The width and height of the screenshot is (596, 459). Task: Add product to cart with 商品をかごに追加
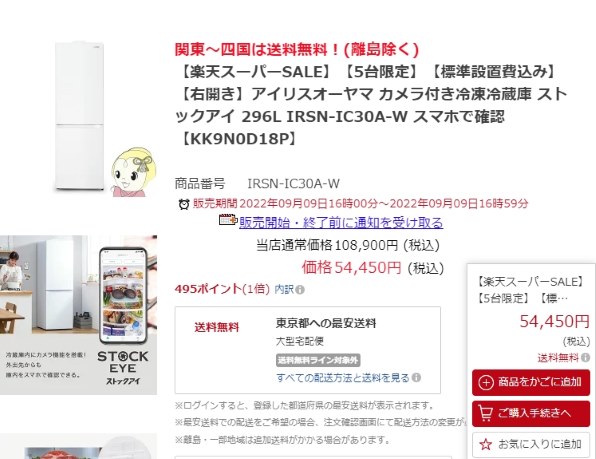pyautogui.click(x=531, y=382)
